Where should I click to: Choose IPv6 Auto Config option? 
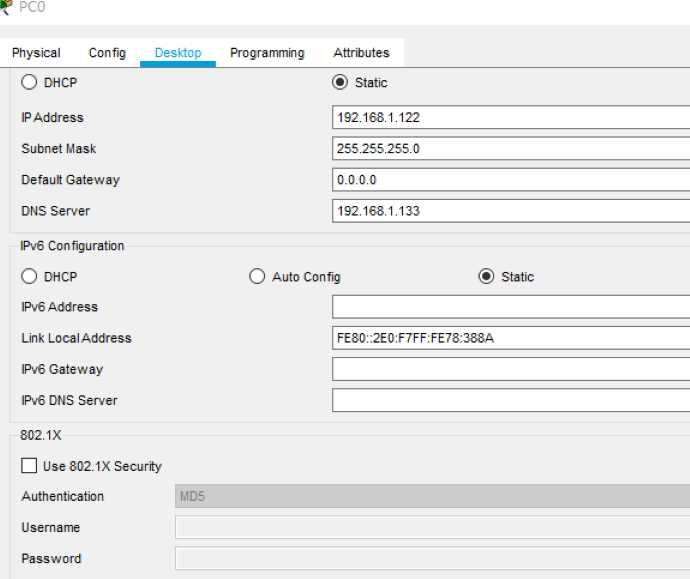257,276
